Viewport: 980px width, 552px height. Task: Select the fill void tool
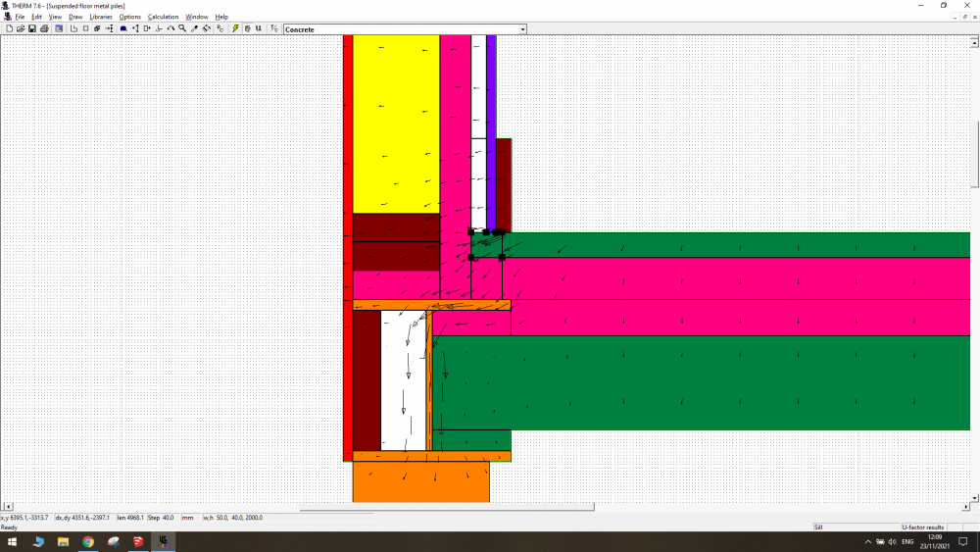[97, 28]
